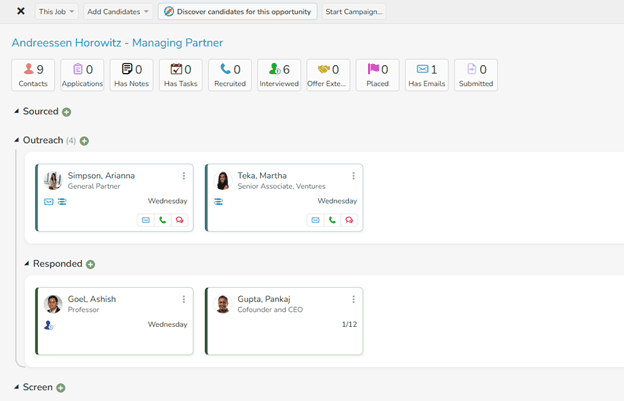This screenshot has height=401, width=624.
Task: Filter by the Contacts tile
Action: click(x=33, y=75)
